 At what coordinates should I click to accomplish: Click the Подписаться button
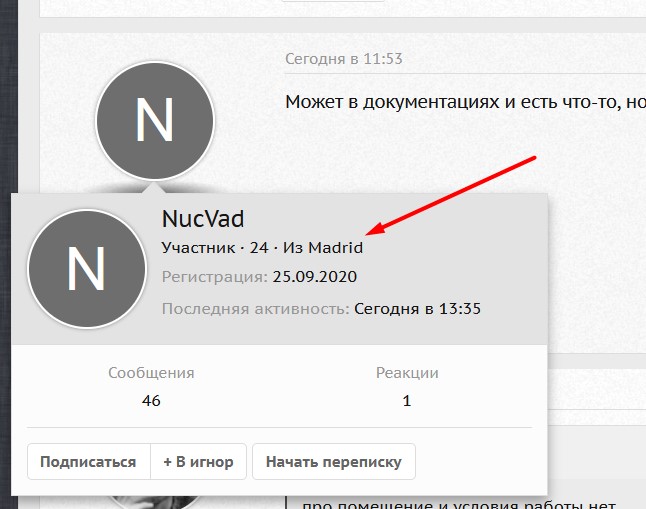tap(89, 462)
